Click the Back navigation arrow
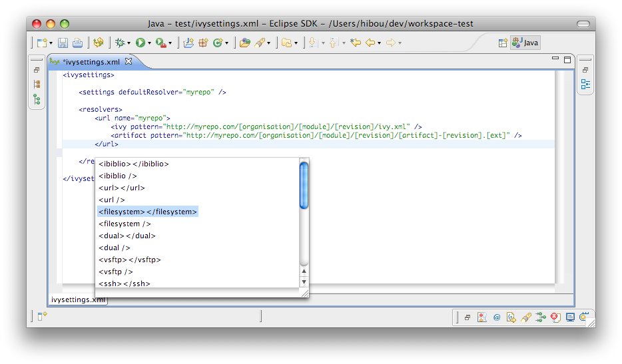The height and width of the screenshot is (364, 622). tap(371, 43)
